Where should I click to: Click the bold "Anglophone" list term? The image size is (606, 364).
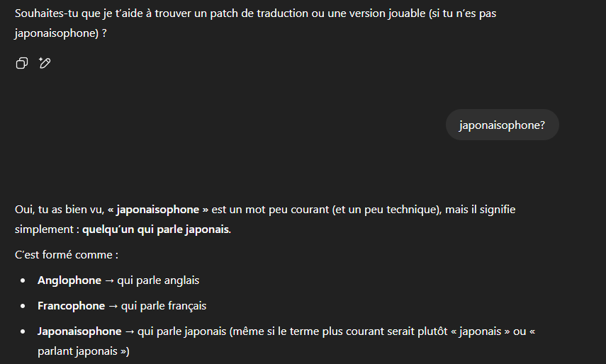coord(69,280)
